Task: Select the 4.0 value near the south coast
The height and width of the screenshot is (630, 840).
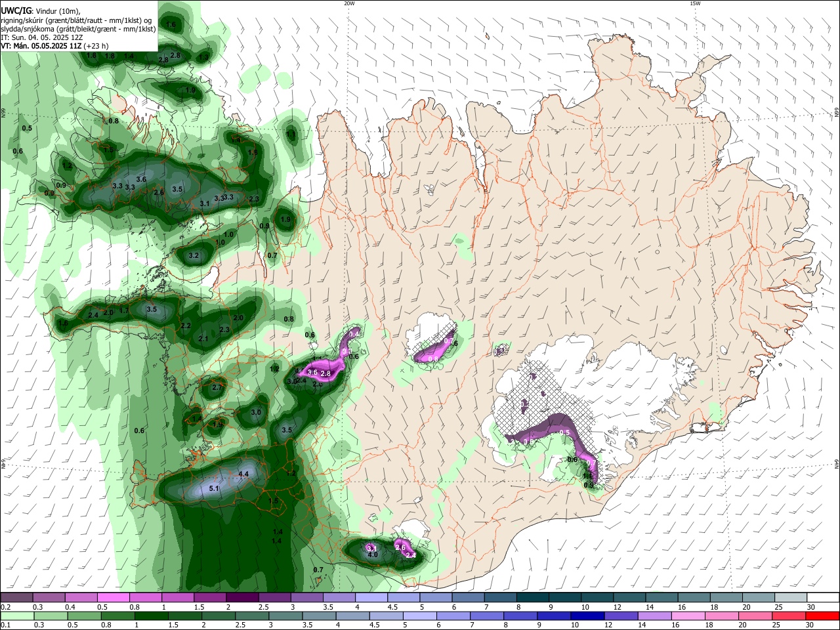Action: (x=373, y=555)
